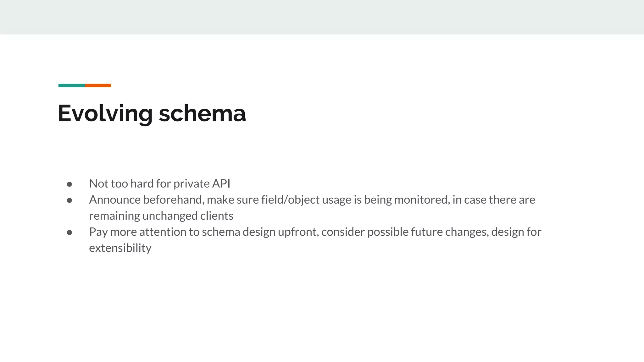Select the first bullet point marker
This screenshot has width=644, height=362.
click(x=69, y=184)
